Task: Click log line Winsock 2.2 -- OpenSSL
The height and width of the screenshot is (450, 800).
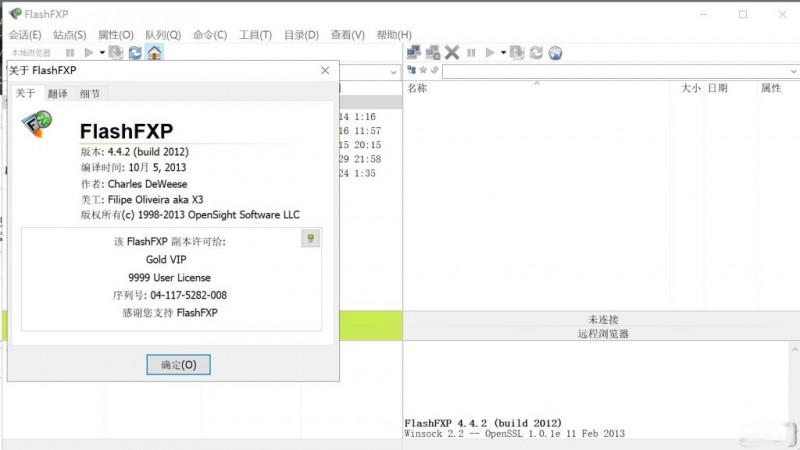Action: 514,434
